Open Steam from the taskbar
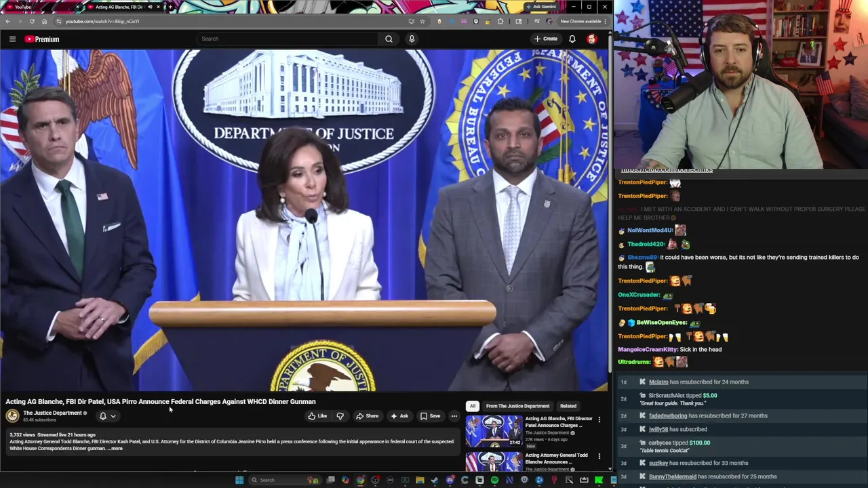Viewport: 868px width, 488px height. [435, 480]
